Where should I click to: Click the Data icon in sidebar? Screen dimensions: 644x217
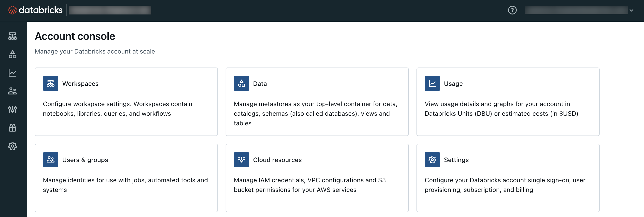[x=13, y=54]
